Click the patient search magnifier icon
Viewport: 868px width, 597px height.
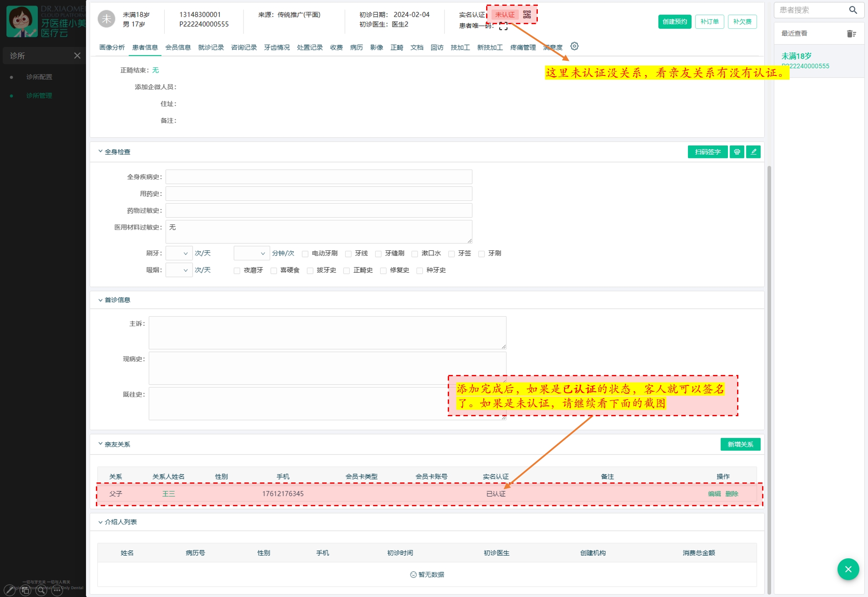tap(853, 10)
